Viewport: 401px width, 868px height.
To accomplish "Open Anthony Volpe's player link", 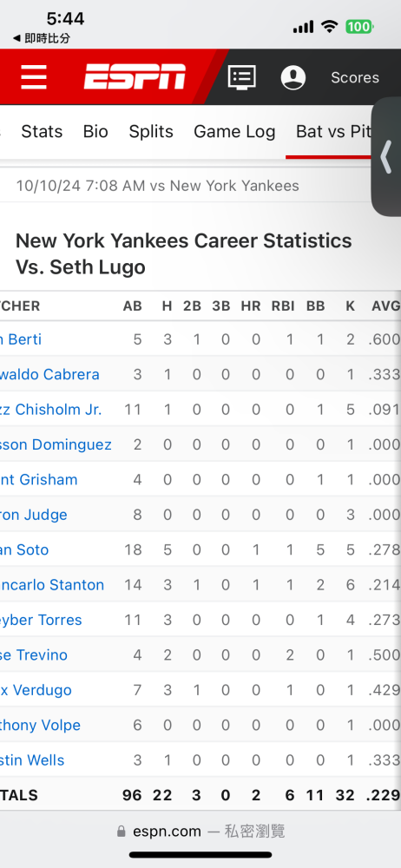I will click(41, 725).
